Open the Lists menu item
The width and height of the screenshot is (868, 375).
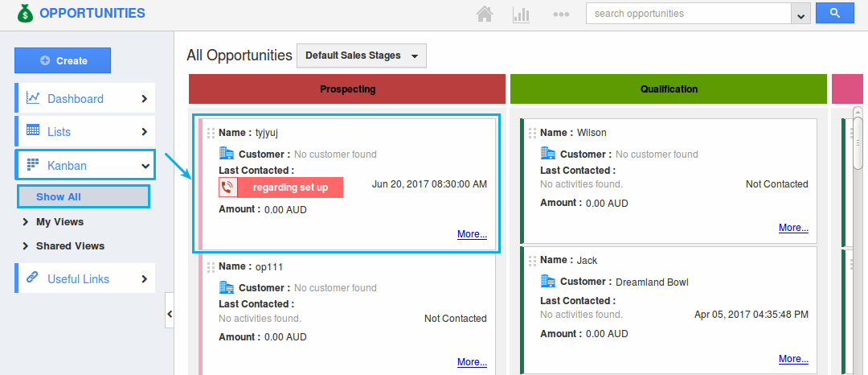85,131
